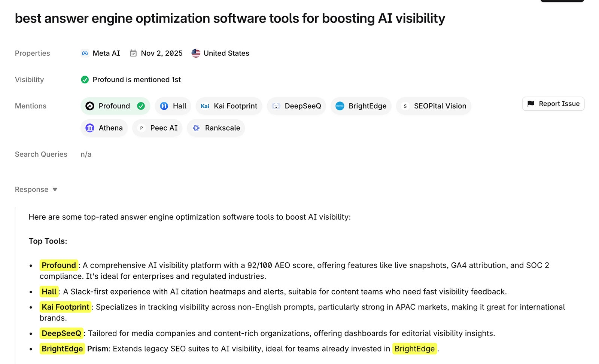
Task: Click the Response section label
Action: click(31, 189)
